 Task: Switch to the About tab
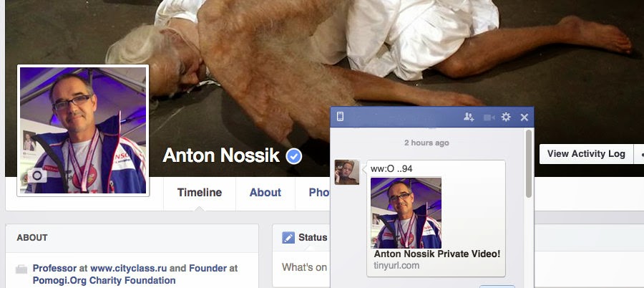265,193
